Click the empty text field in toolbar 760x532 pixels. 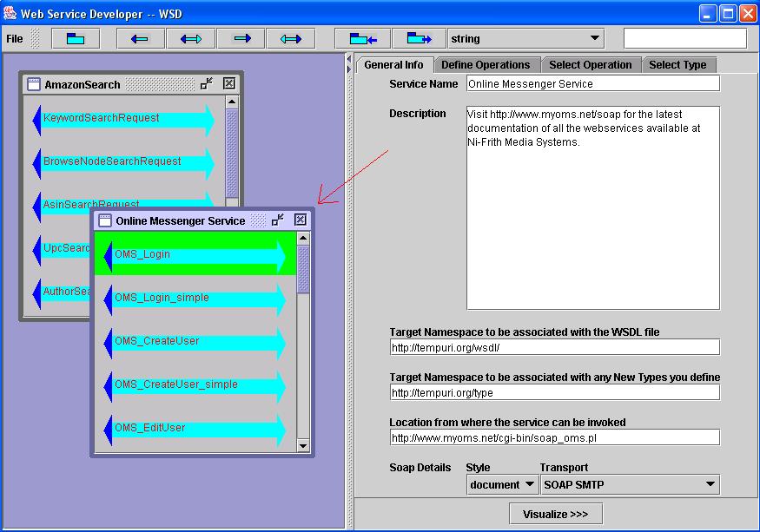point(685,39)
